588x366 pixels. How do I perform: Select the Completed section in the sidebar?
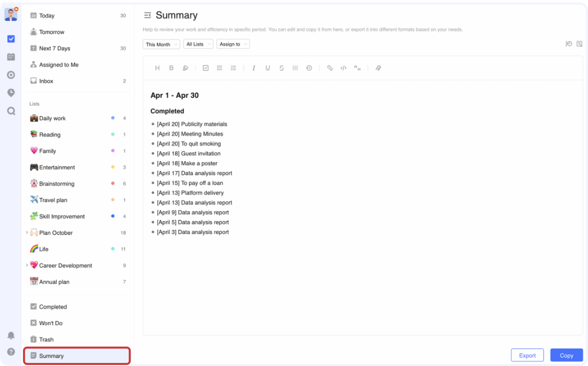[x=53, y=307]
